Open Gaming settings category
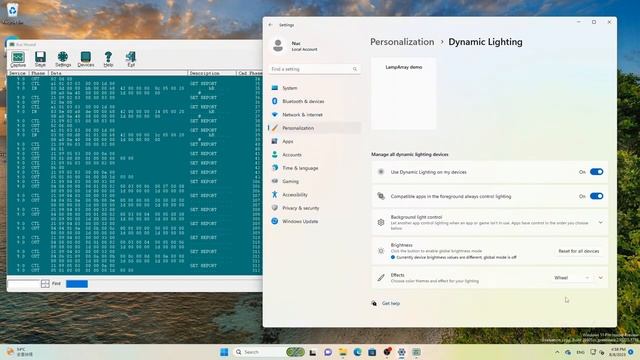 pos(314,181)
